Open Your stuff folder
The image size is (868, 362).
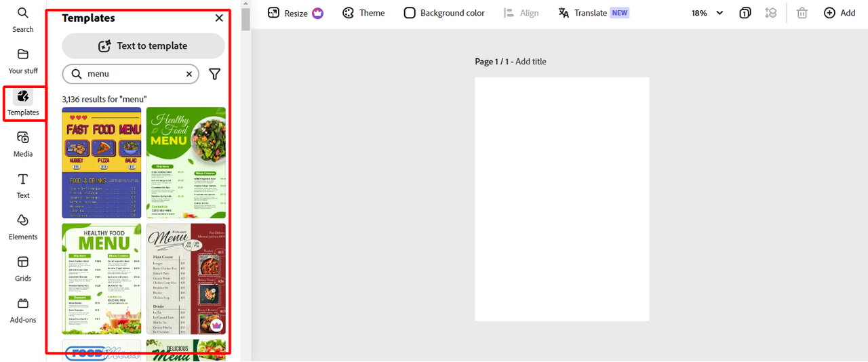point(23,61)
